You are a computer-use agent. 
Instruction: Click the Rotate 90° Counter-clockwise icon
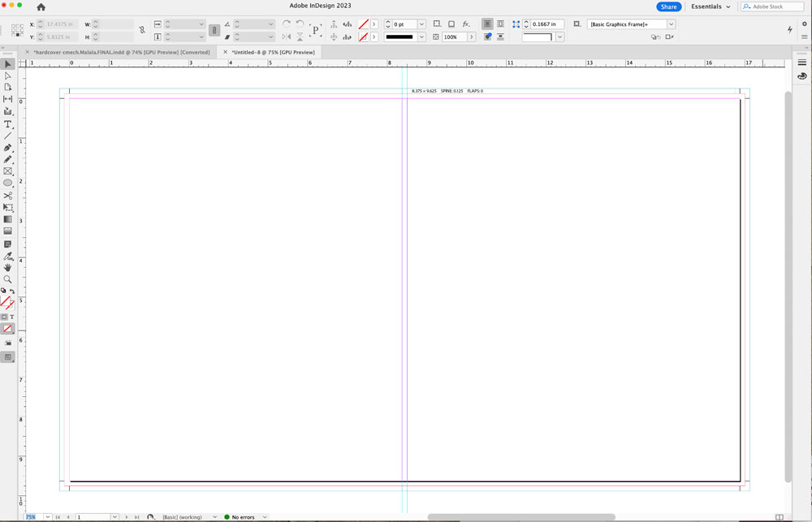[x=300, y=24]
